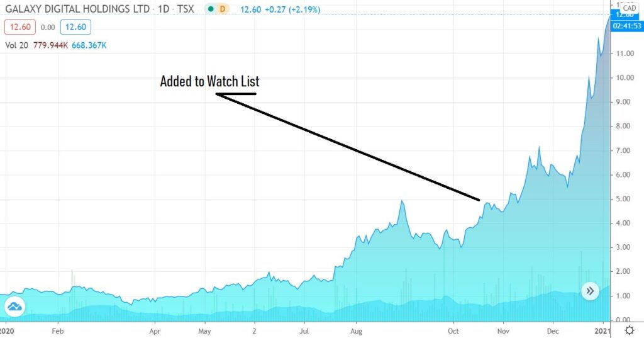This screenshot has height=338, width=644.
Task: Click the Apr time axis label
Action: pos(155,331)
